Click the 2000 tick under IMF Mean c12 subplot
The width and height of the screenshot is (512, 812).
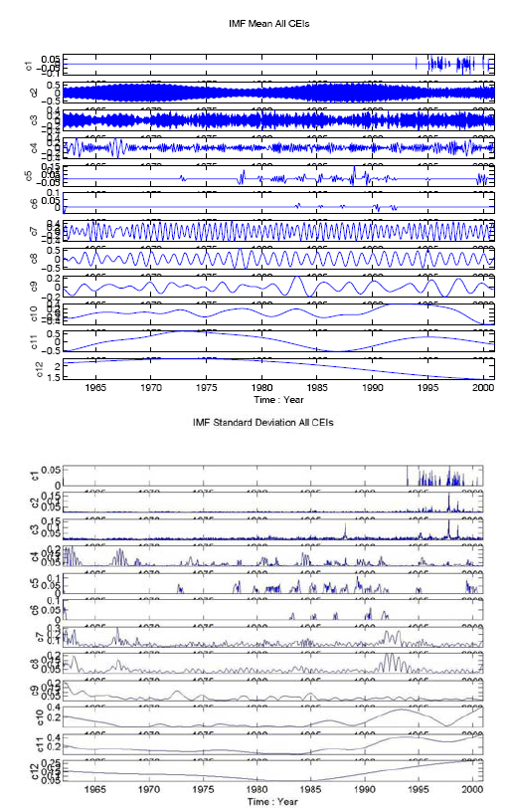[483, 387]
